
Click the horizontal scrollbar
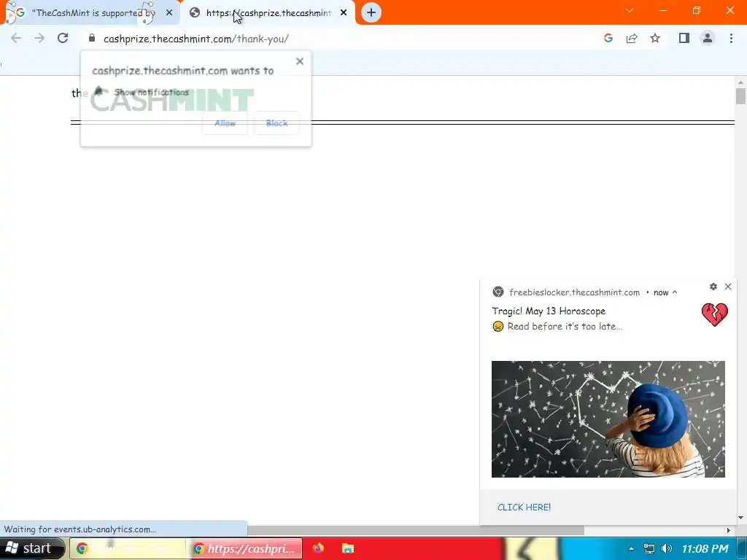[415, 530]
